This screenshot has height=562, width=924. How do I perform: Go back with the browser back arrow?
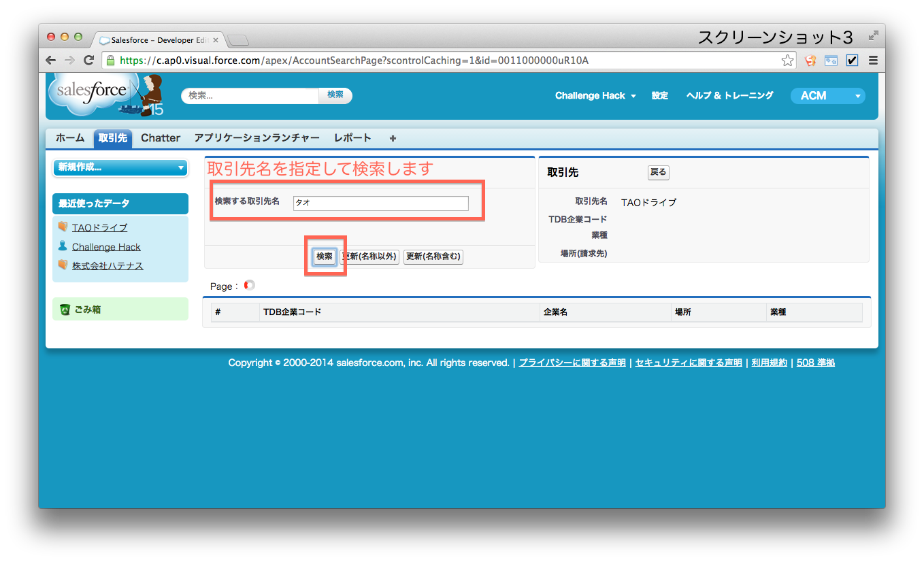click(x=51, y=60)
